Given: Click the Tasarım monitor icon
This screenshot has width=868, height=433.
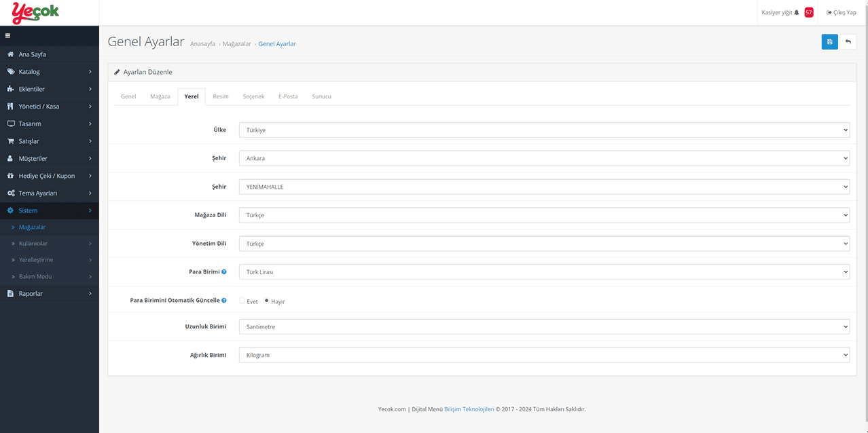Looking at the screenshot, I should pos(11,124).
